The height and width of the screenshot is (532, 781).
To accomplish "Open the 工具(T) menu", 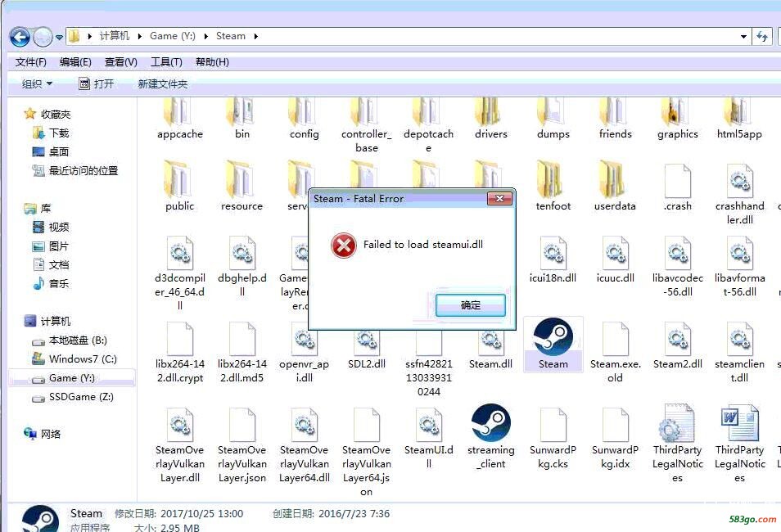I will point(166,62).
